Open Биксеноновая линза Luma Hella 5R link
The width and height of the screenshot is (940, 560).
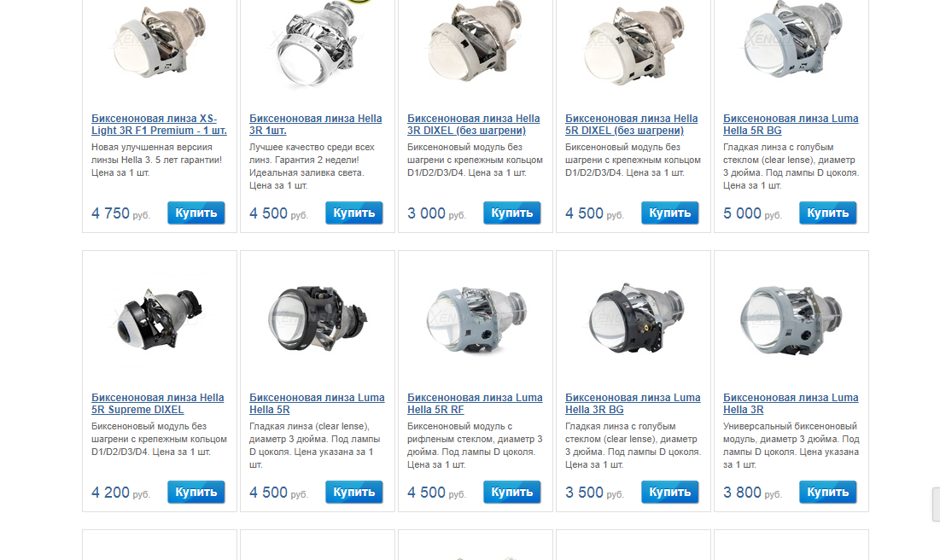[x=317, y=404]
